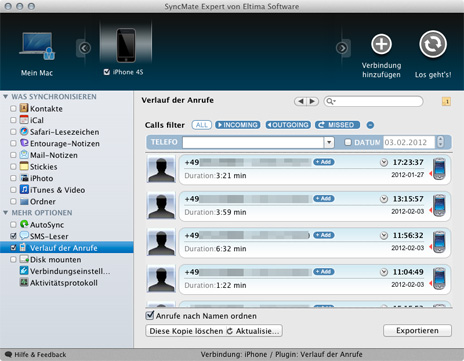Open the TELEFO number dropdown arrow
464x361 pixels.
[329, 142]
